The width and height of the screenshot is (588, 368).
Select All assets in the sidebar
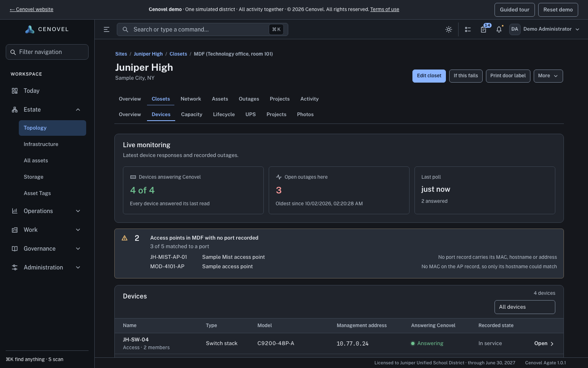[52, 161]
